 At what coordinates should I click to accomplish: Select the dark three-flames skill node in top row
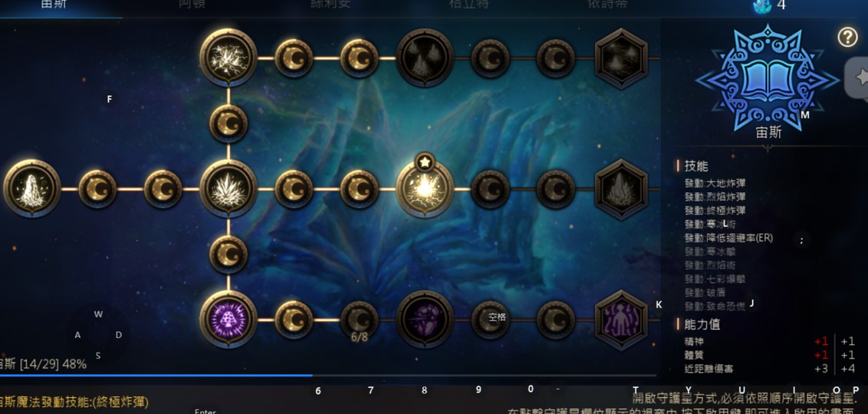coord(425,58)
